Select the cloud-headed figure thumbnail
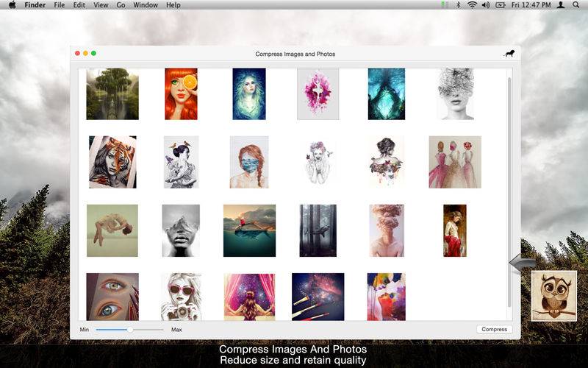This screenshot has height=368, width=588. coord(387,230)
